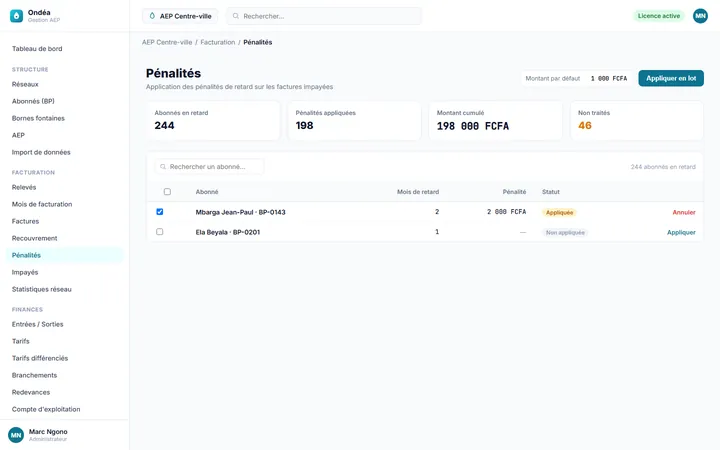Click the 2 000 FCFA penalty cell
The image size is (720, 450).
point(506,212)
